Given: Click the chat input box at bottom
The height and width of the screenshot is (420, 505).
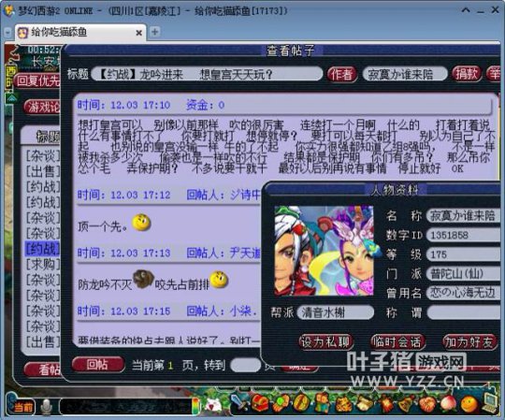Looking at the screenshot, I should click(x=125, y=407).
